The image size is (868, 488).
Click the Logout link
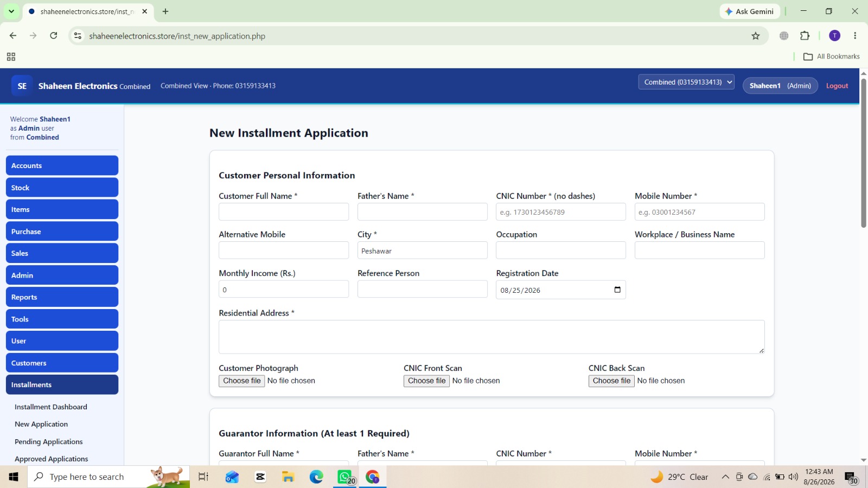coord(837,86)
